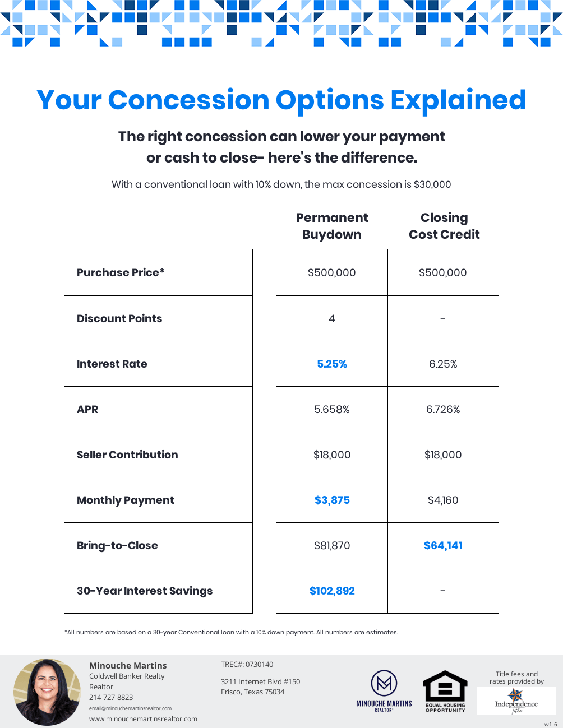The height and width of the screenshot is (728, 563).
Task: Click the $3,875 monthly payment value
Action: [x=332, y=500]
